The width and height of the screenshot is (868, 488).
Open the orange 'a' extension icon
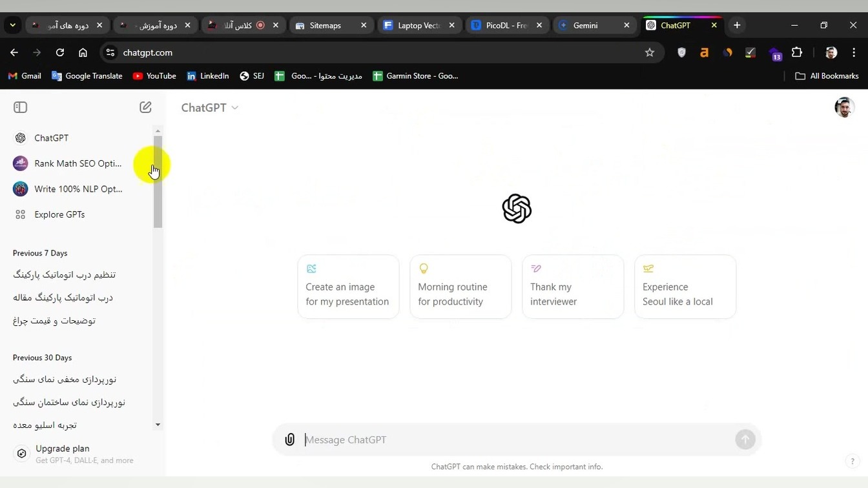coord(705,52)
